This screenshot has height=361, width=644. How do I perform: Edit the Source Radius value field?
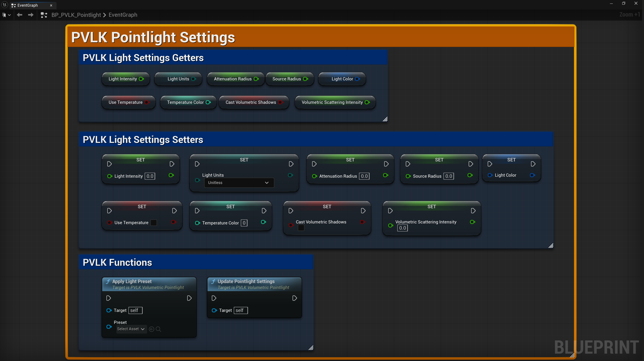(449, 176)
